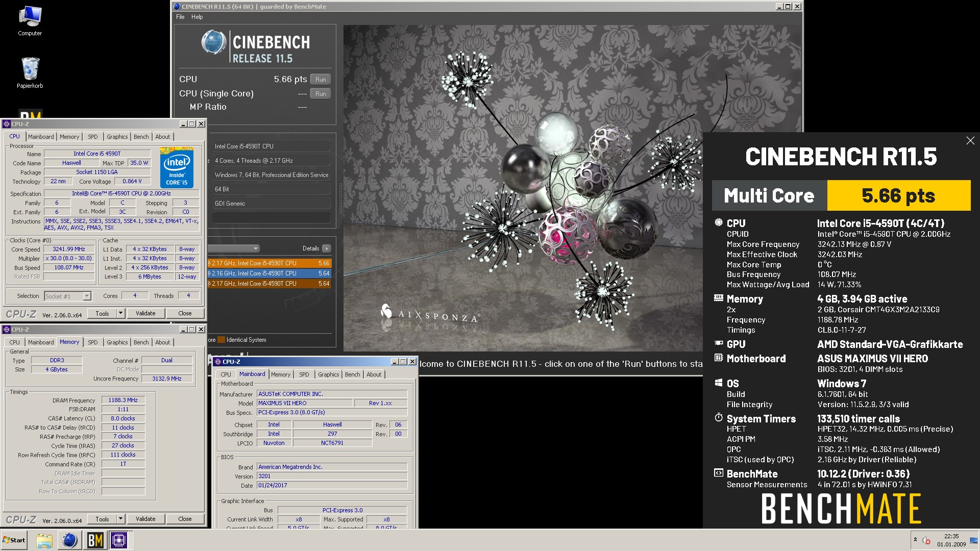The height and width of the screenshot is (551, 980).
Task: Click Tools button in top CPU-Z window
Action: coord(102,313)
